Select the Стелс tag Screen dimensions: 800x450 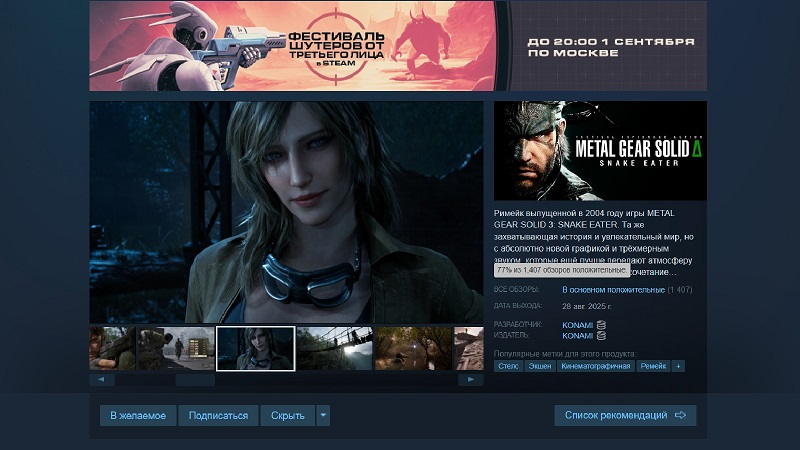pos(508,367)
